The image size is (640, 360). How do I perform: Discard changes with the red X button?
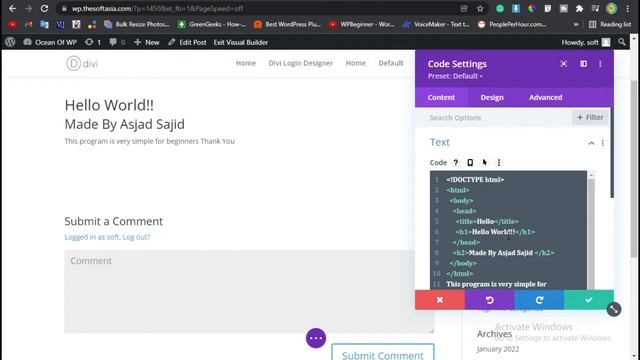pyautogui.click(x=440, y=300)
